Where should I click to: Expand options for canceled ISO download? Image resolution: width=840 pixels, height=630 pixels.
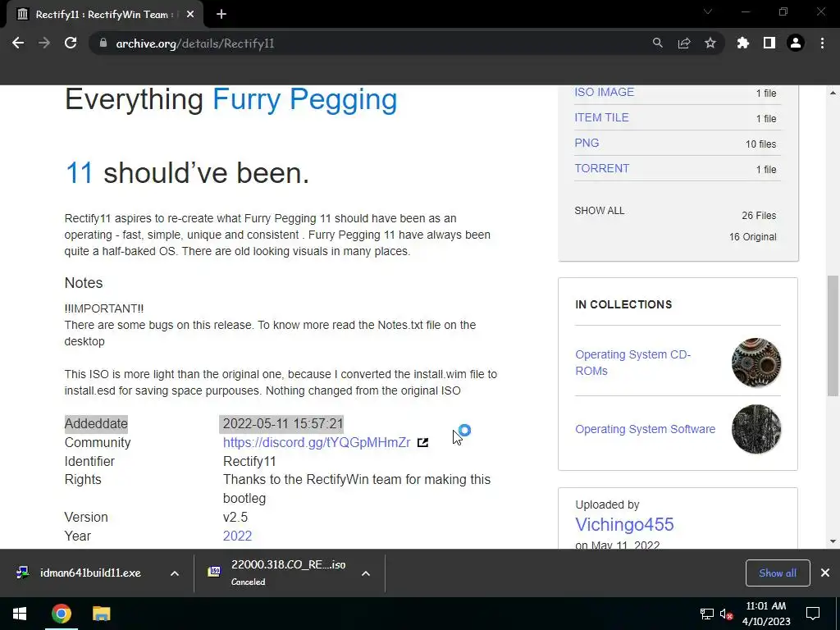[366, 573]
